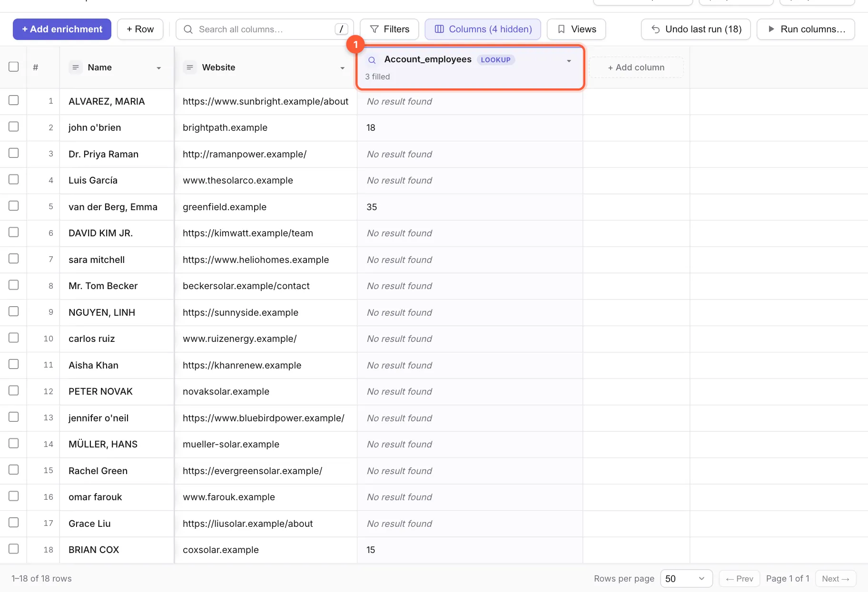This screenshot has height=592, width=868.
Task: Change rows per page dropdown value 50
Action: [686, 579]
